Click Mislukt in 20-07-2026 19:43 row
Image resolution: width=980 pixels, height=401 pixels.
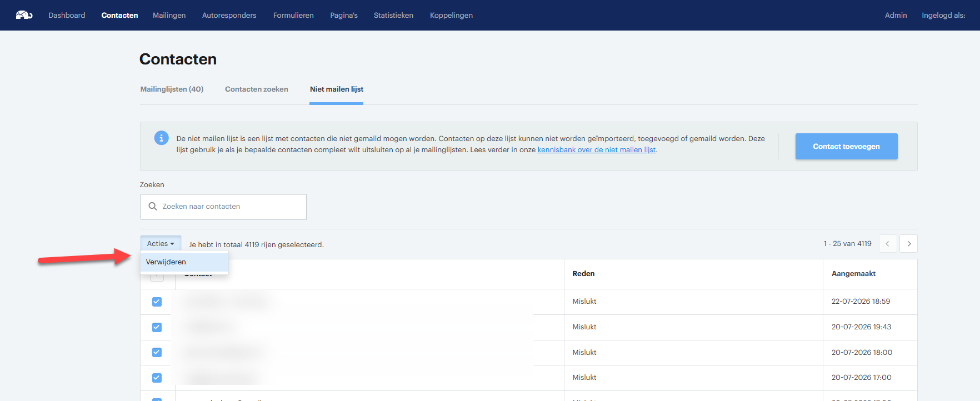pyautogui.click(x=584, y=327)
